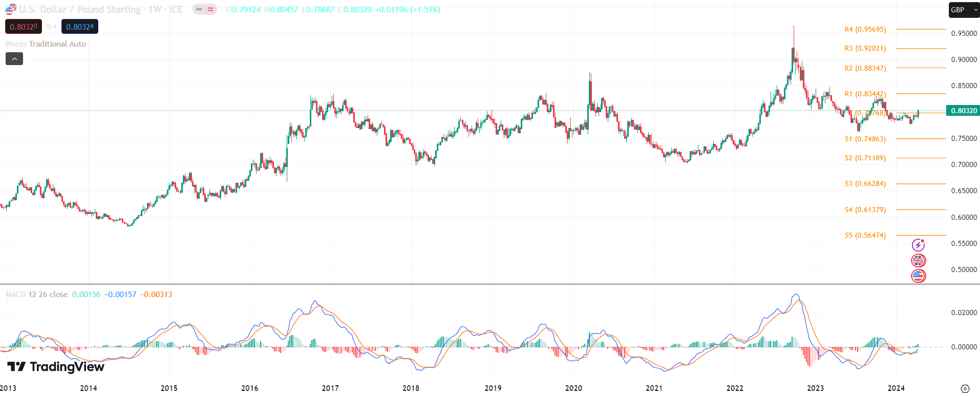This screenshot has width=980, height=396.
Task: Click the grey dash market status icon
Action: [199, 9]
